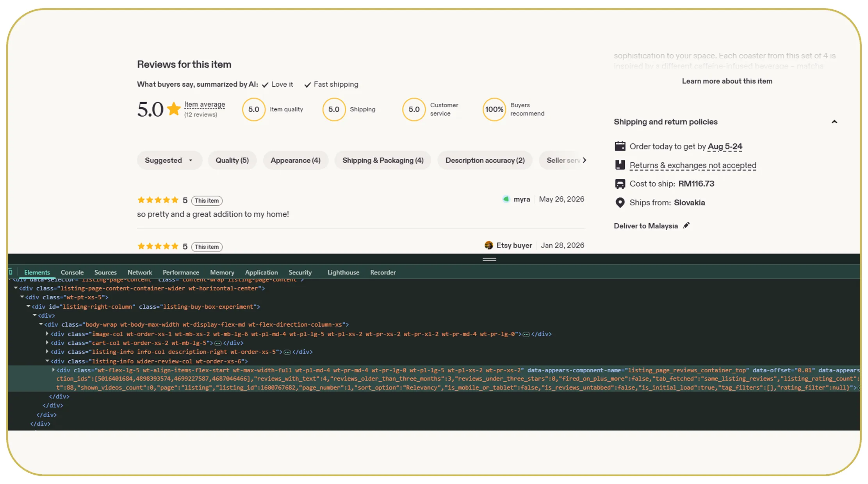Viewport: 868px width, 484px height.
Task: Open Returns & exchanges not accepted link
Action: [693, 165]
